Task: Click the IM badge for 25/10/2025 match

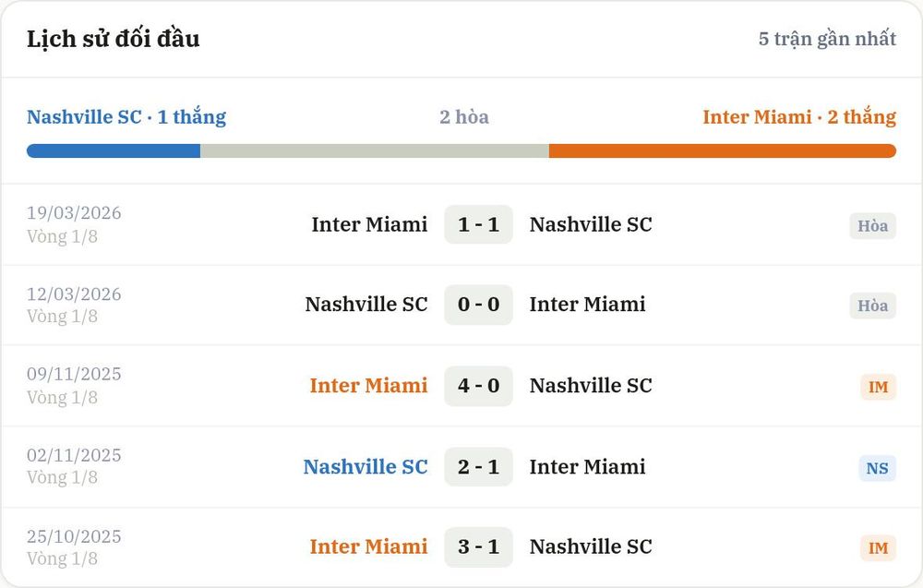Action: [879, 548]
